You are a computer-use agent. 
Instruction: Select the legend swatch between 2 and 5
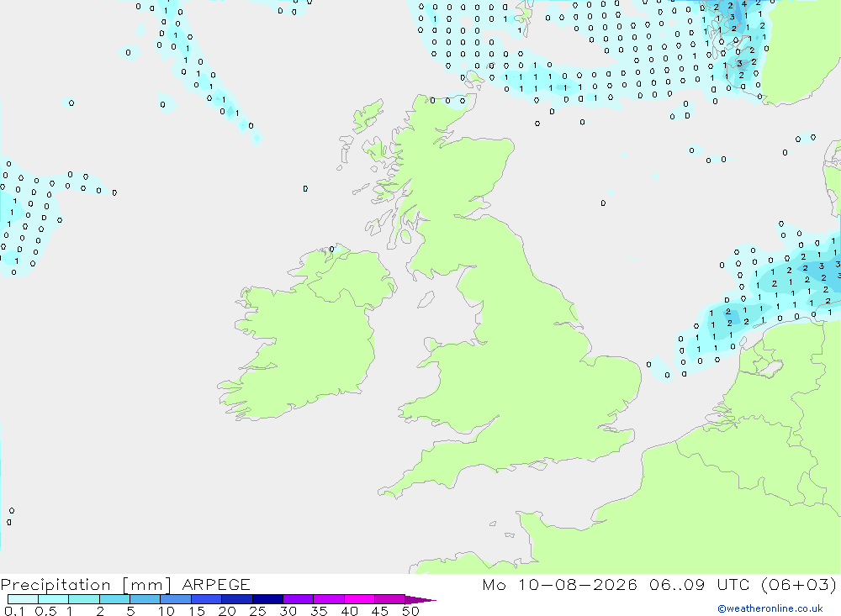click(x=114, y=599)
